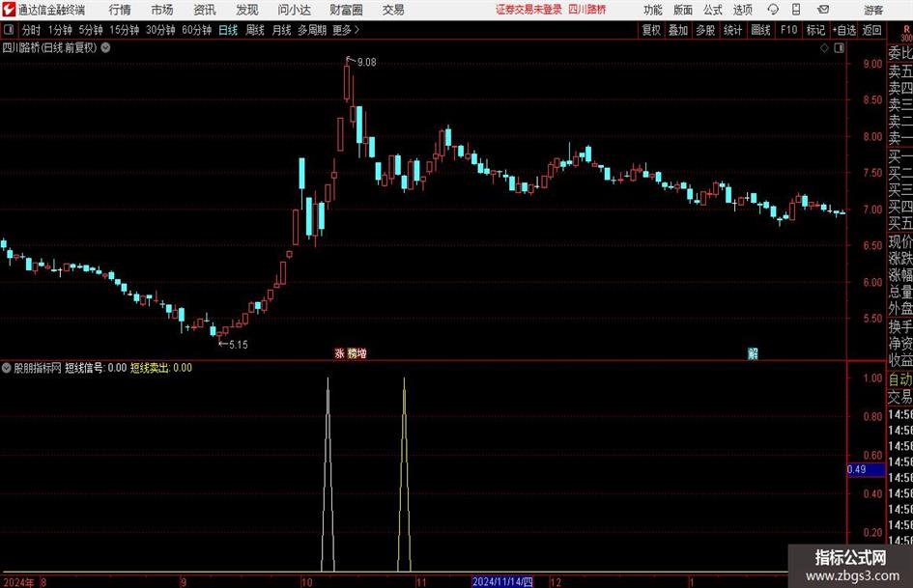Open the 财富圈 menu
This screenshot has width=913, height=588.
tap(346, 10)
